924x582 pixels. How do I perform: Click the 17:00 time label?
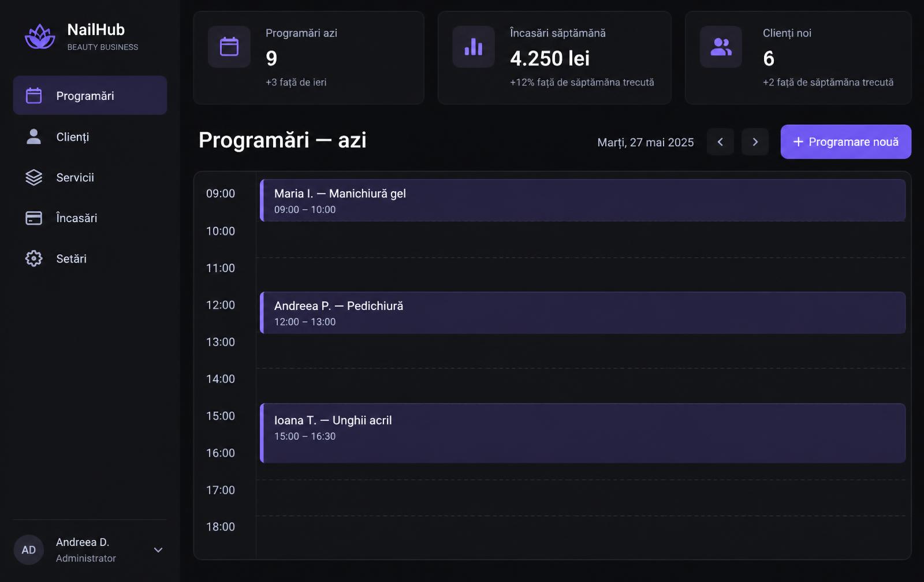pos(221,490)
